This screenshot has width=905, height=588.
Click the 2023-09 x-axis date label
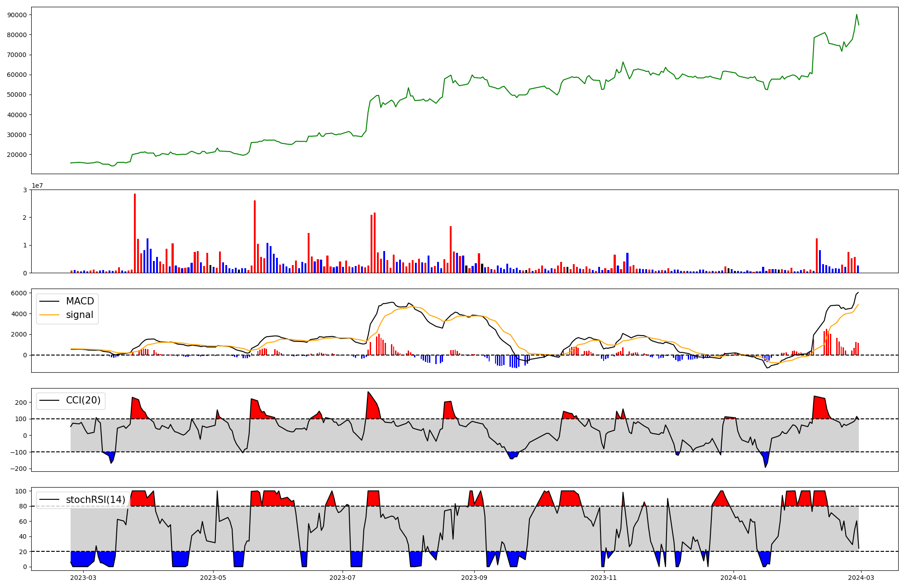pyautogui.click(x=474, y=578)
